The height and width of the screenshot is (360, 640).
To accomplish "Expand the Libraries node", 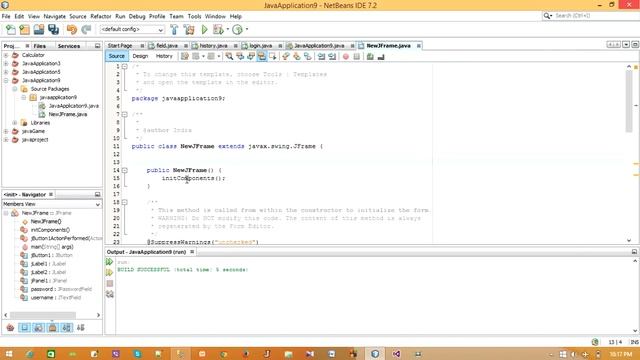I will point(15,123).
